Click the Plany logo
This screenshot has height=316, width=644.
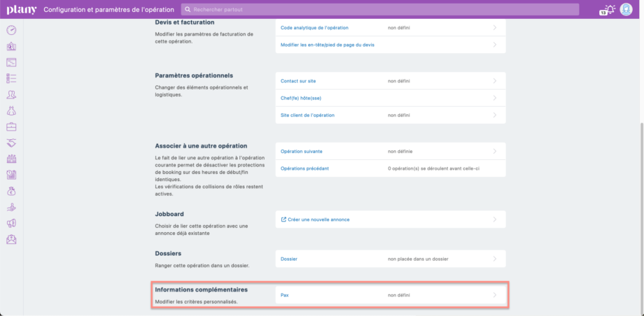tap(21, 10)
